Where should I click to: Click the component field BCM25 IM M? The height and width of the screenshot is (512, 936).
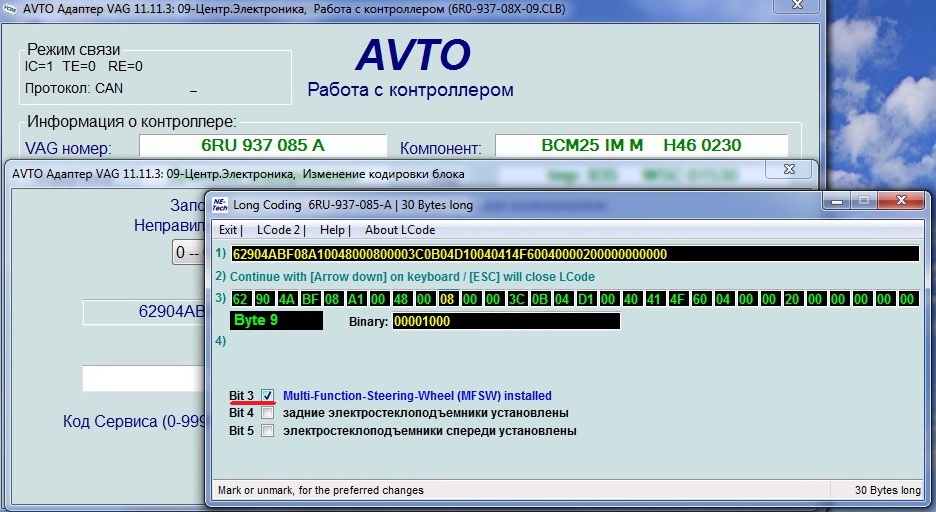pos(640,146)
